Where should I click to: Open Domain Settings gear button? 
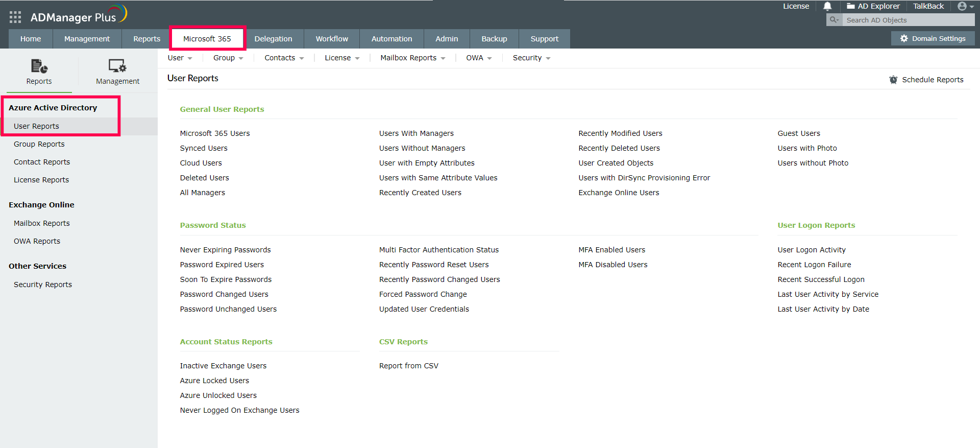point(933,38)
